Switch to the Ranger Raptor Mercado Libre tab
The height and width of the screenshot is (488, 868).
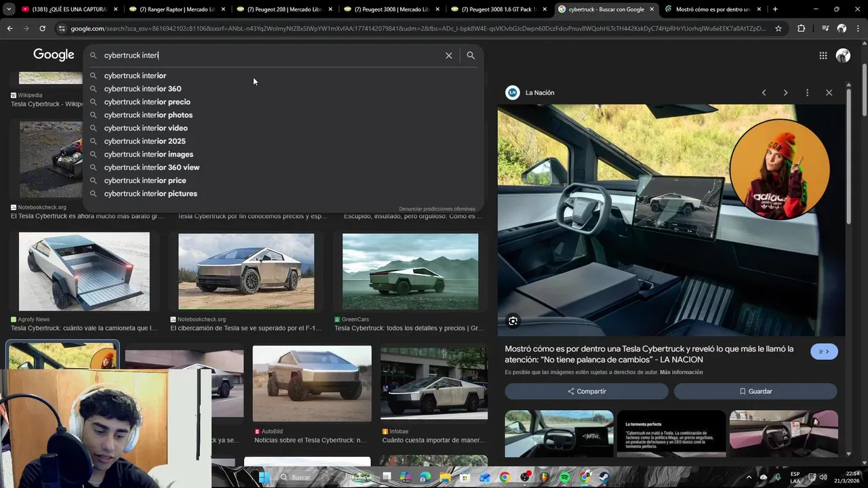[x=176, y=9]
